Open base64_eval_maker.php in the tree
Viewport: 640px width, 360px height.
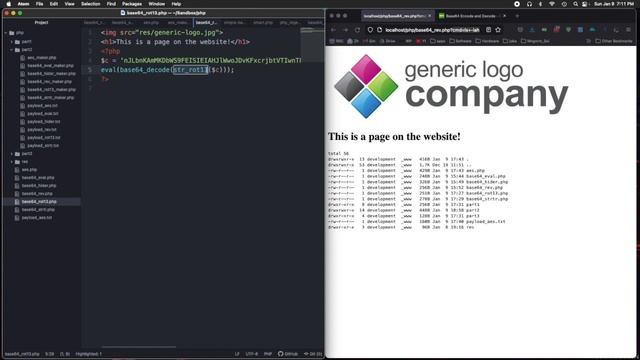tap(51, 66)
